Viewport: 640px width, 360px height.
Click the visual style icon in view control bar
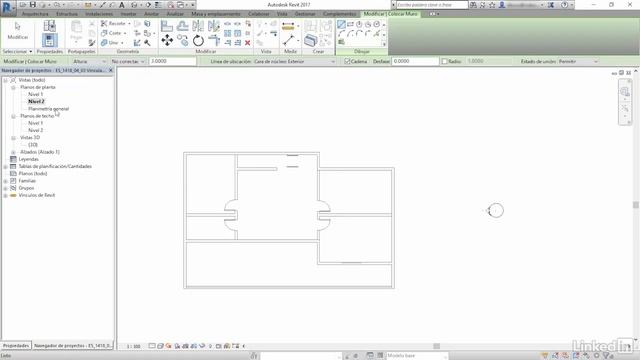(x=160, y=346)
